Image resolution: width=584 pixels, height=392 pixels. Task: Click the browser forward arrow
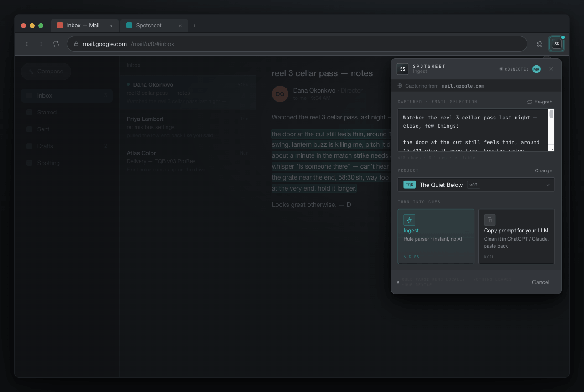click(41, 44)
